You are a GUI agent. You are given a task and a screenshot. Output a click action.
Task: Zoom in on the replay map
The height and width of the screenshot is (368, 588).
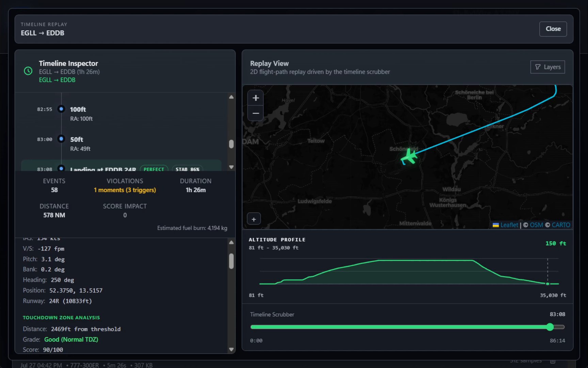pyautogui.click(x=256, y=98)
